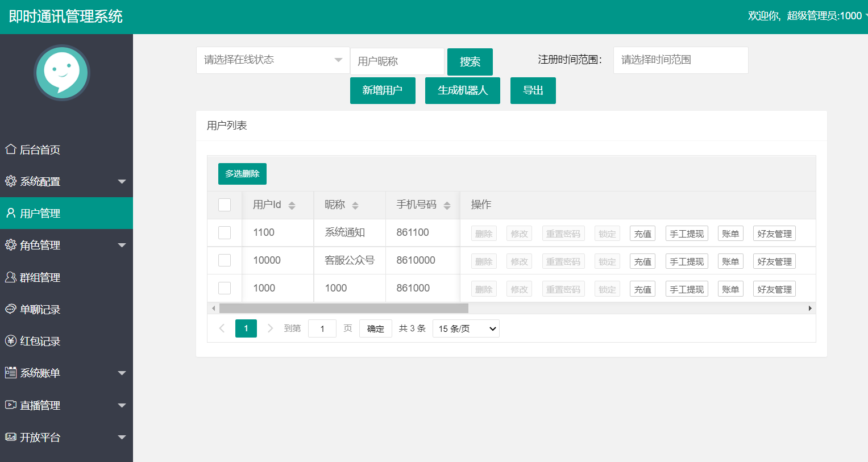Click the person icon beside 用户管理
The width and height of the screenshot is (868, 462).
click(10, 213)
